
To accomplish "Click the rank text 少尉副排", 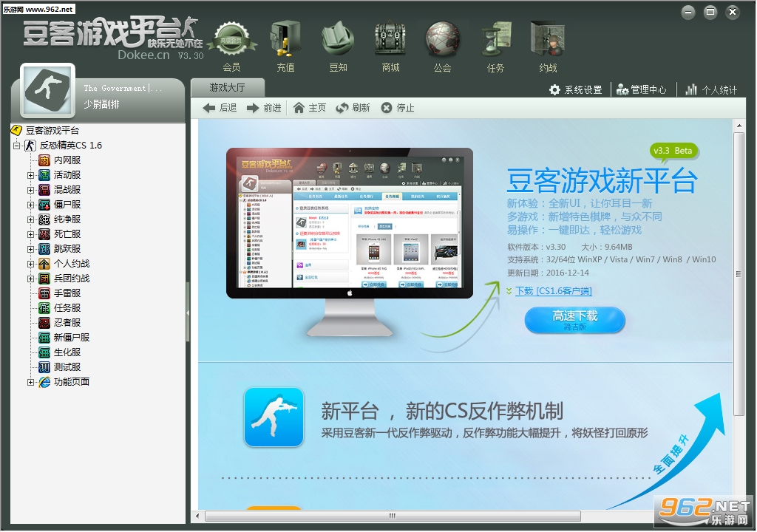I will (x=101, y=104).
